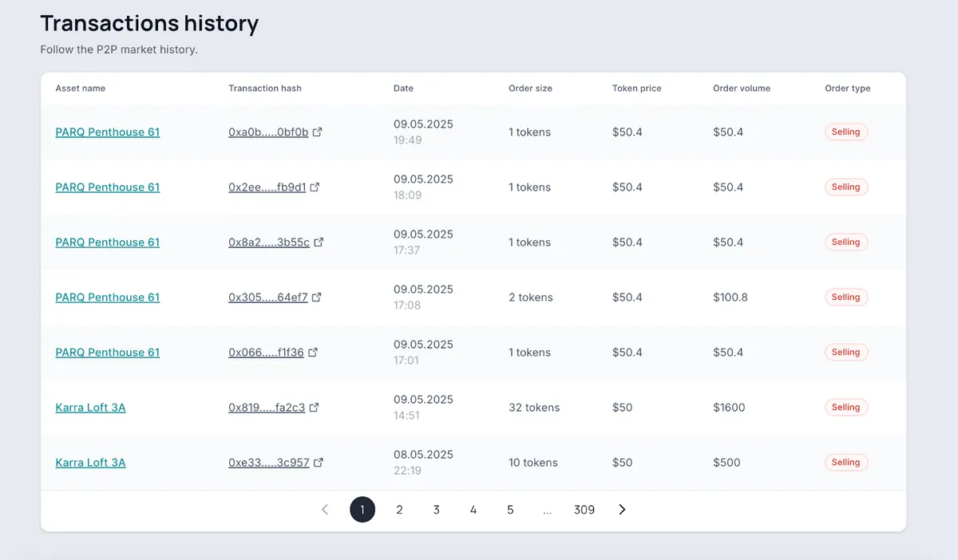958x560 pixels.
Task: Open external link icon beside hash 0xe33.....3c957
Action: tap(319, 462)
